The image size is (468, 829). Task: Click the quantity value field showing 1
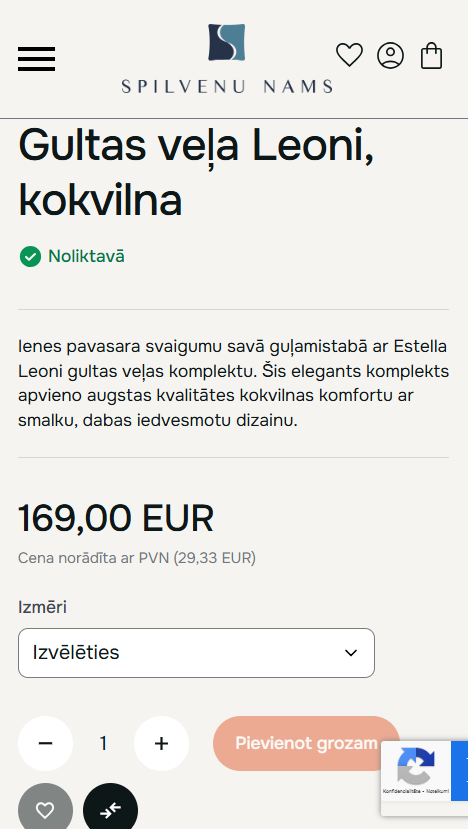click(x=103, y=743)
